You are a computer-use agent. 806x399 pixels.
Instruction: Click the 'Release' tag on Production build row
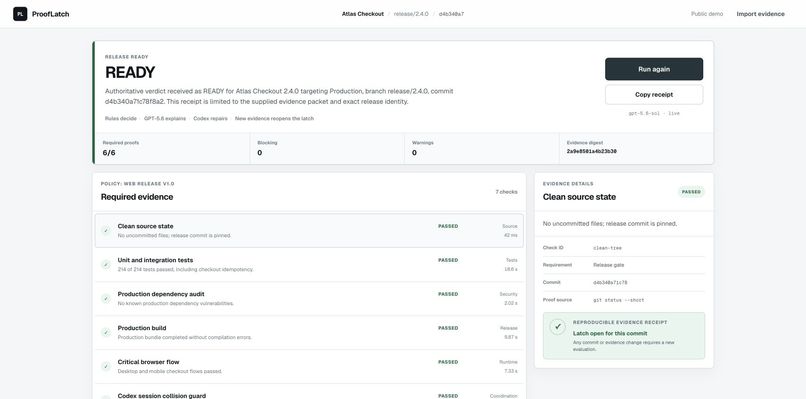pyautogui.click(x=509, y=328)
